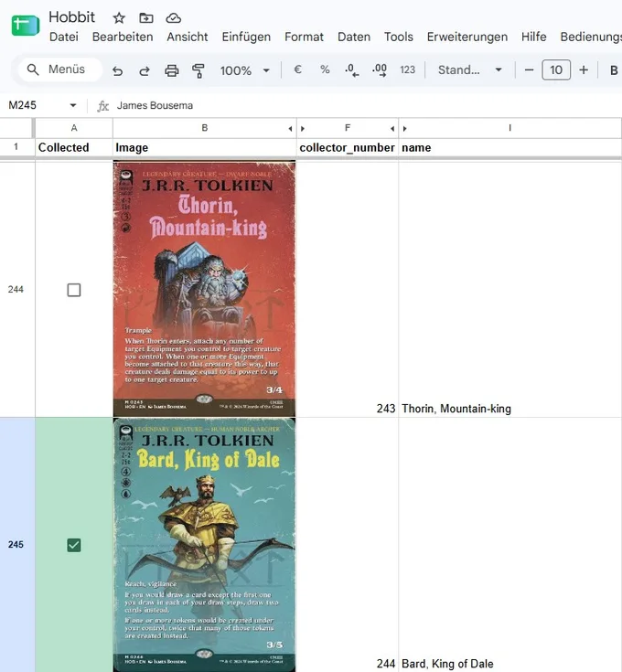Viewport: 622px width, 672px height.
Task: Open the Bearbeiten menu
Action: pyautogui.click(x=123, y=37)
